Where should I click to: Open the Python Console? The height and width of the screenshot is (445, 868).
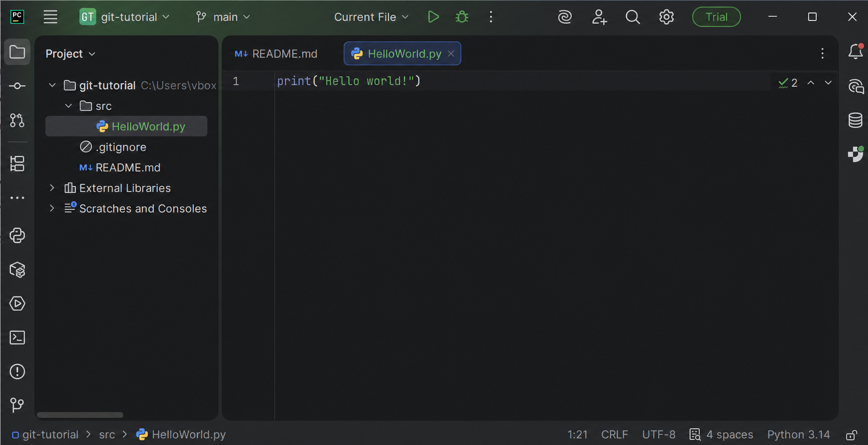17,235
